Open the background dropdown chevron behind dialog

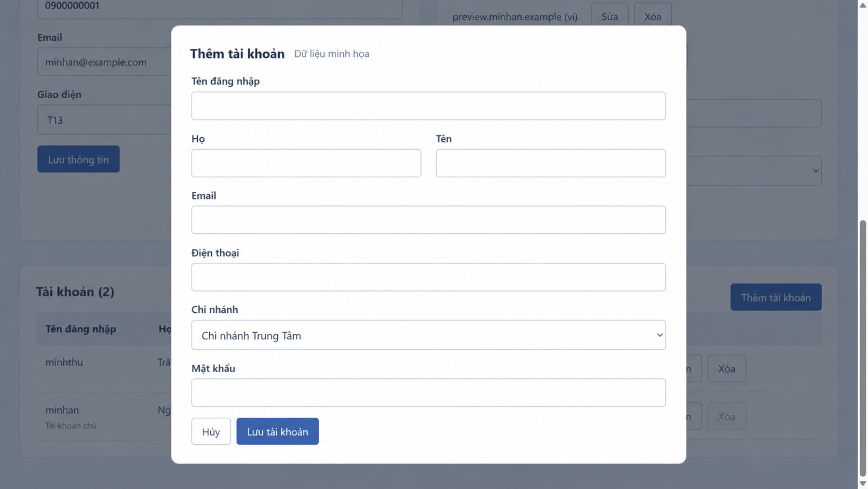point(816,171)
